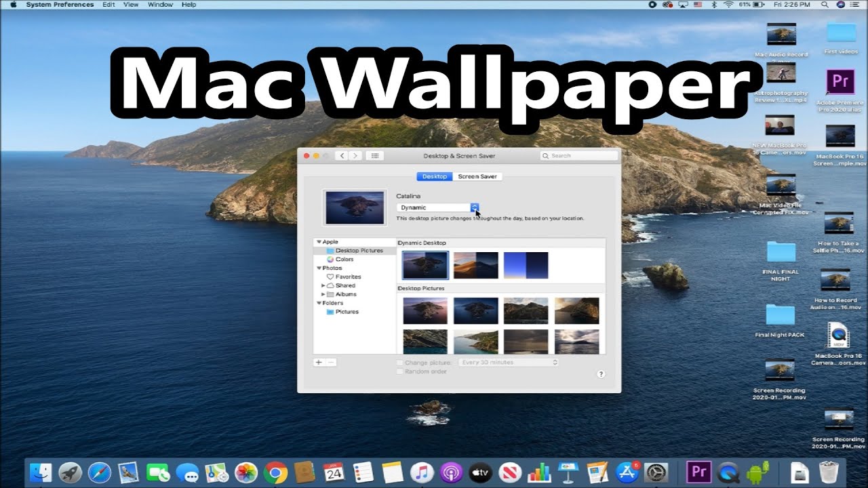Expand the Shared item triangle
This screenshot has width=868, height=488.
(323, 286)
